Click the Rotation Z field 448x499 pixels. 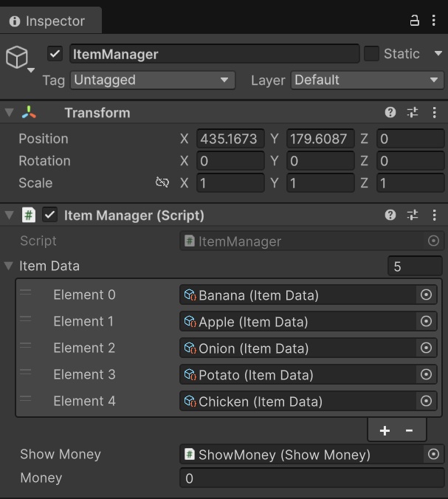pos(410,161)
